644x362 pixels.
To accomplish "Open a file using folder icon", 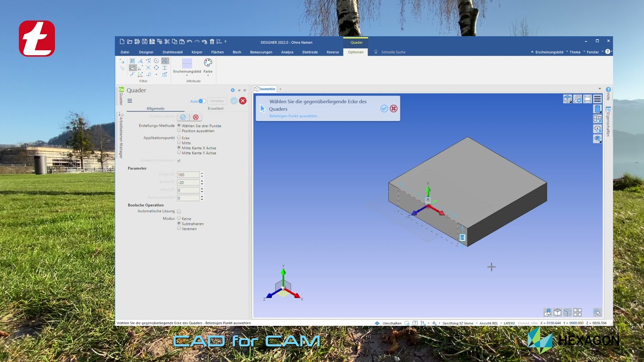I will tap(130, 42).
